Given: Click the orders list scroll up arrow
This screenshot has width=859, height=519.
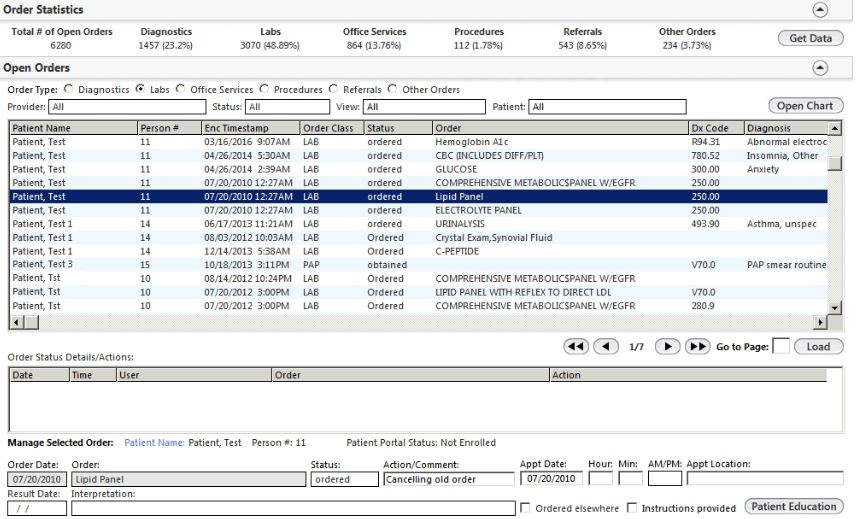Looking at the screenshot, I should [x=834, y=129].
